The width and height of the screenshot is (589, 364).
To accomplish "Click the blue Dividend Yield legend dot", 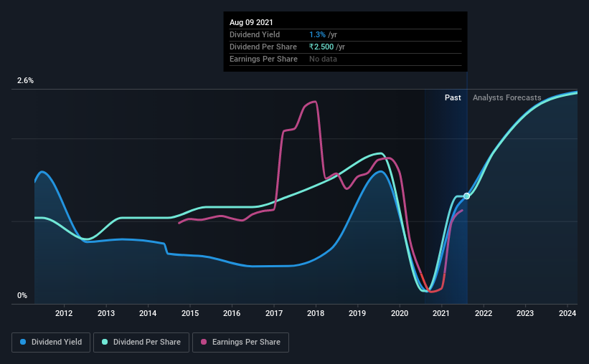I will tap(23, 342).
